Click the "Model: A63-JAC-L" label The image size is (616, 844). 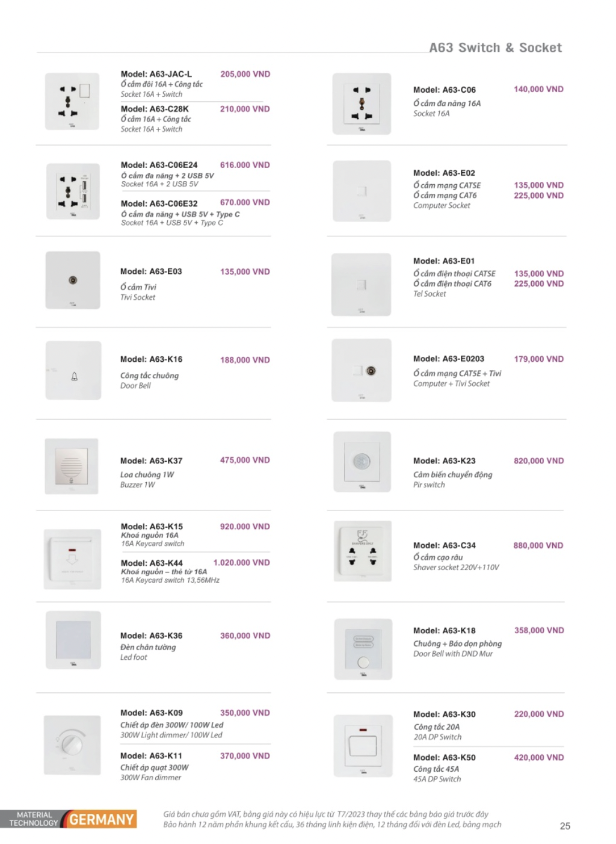click(156, 74)
